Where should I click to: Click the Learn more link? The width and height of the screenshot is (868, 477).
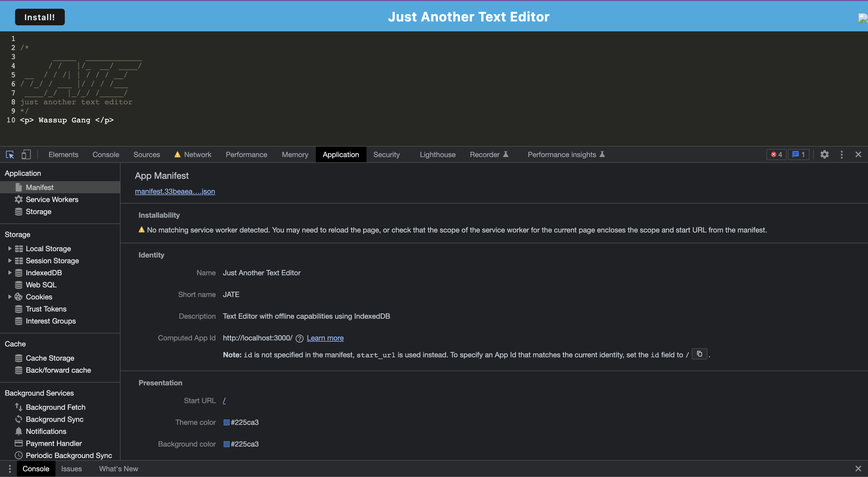[325, 338]
